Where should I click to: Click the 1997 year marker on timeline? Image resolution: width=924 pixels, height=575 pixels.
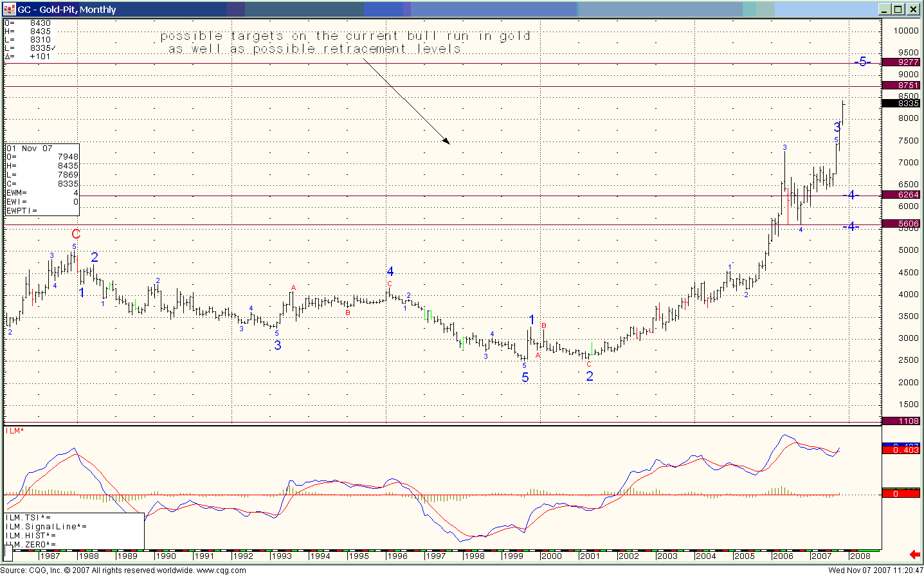coord(435,556)
